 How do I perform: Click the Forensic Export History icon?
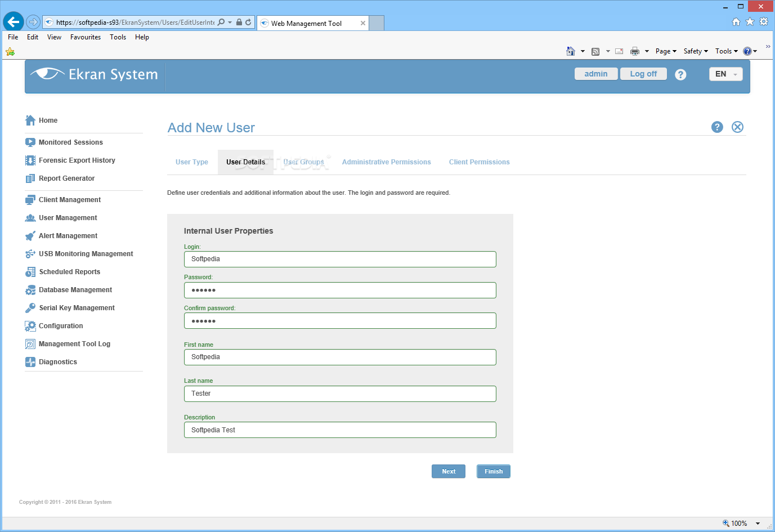pos(30,160)
